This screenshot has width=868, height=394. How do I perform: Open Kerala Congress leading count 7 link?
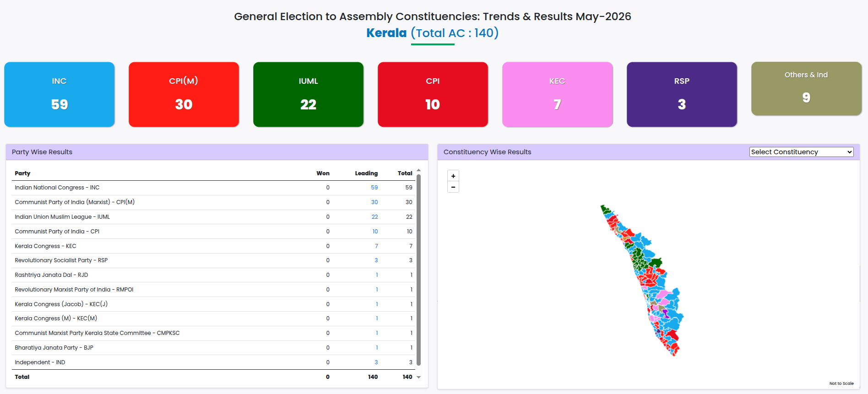[x=376, y=246]
